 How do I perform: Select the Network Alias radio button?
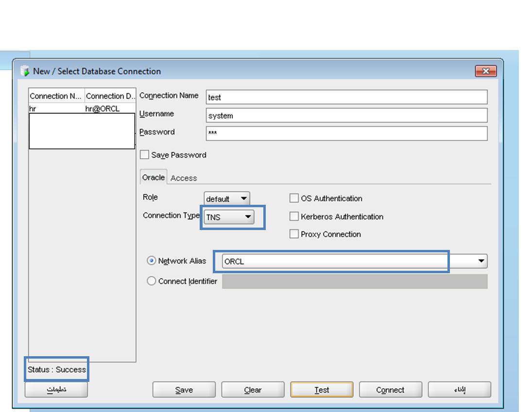coord(152,261)
